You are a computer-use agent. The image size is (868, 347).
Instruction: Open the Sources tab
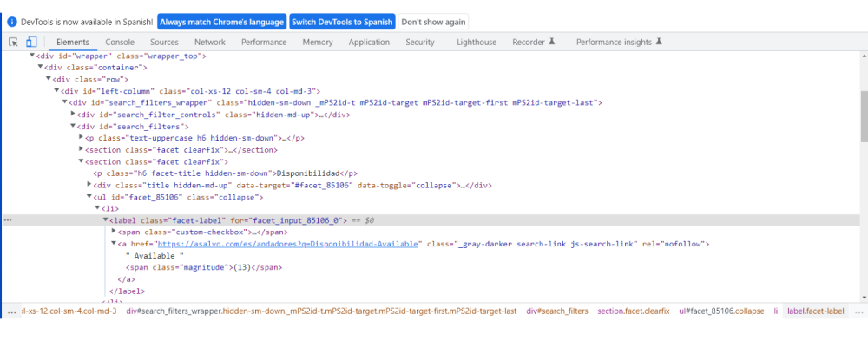coord(164,42)
